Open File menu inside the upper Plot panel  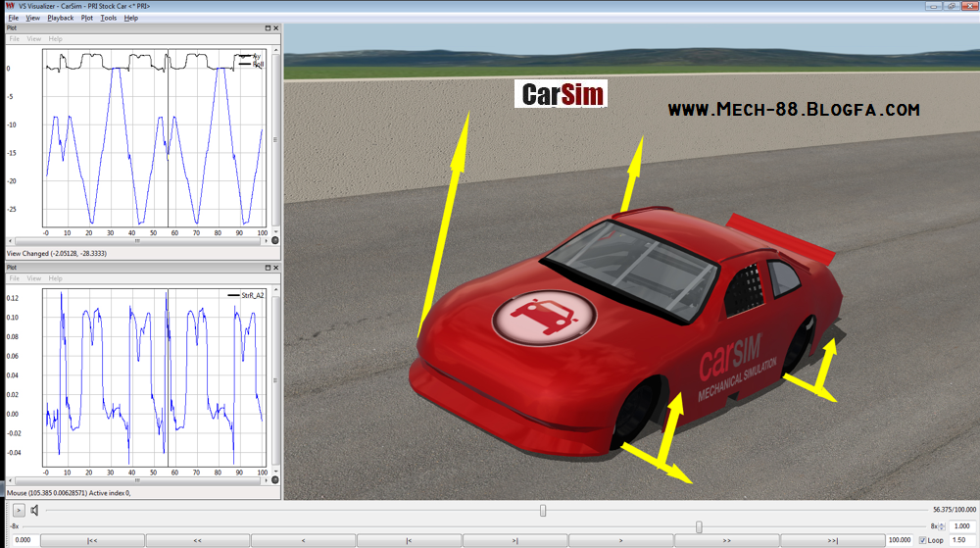click(x=15, y=39)
